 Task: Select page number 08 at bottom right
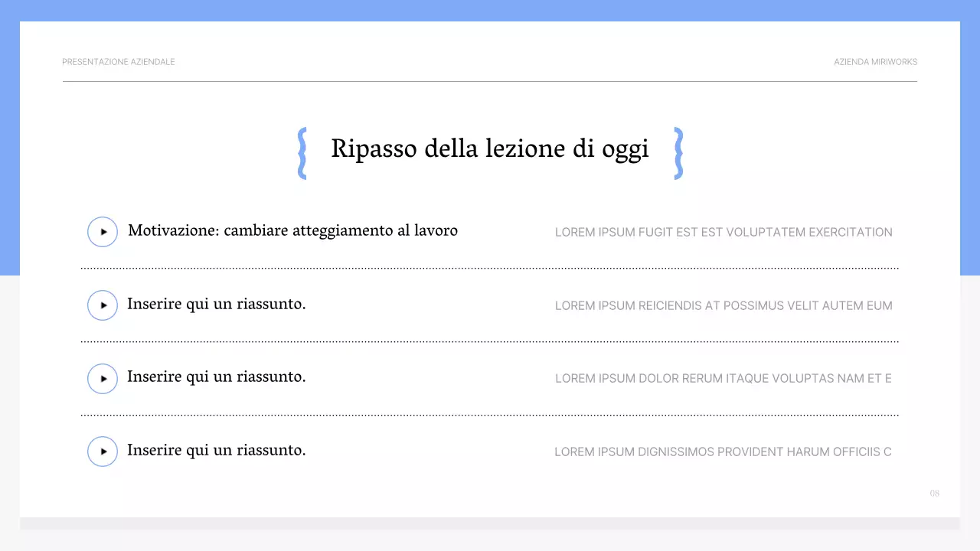(934, 493)
